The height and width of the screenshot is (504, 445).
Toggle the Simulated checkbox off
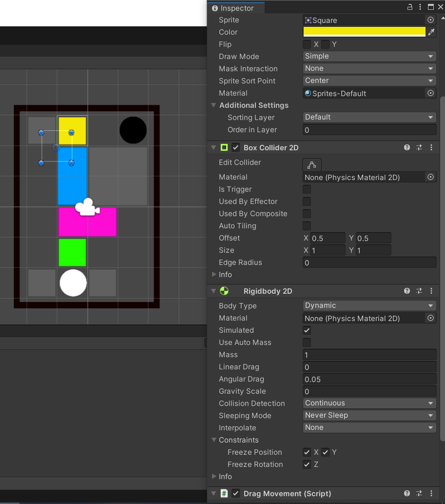(x=307, y=330)
